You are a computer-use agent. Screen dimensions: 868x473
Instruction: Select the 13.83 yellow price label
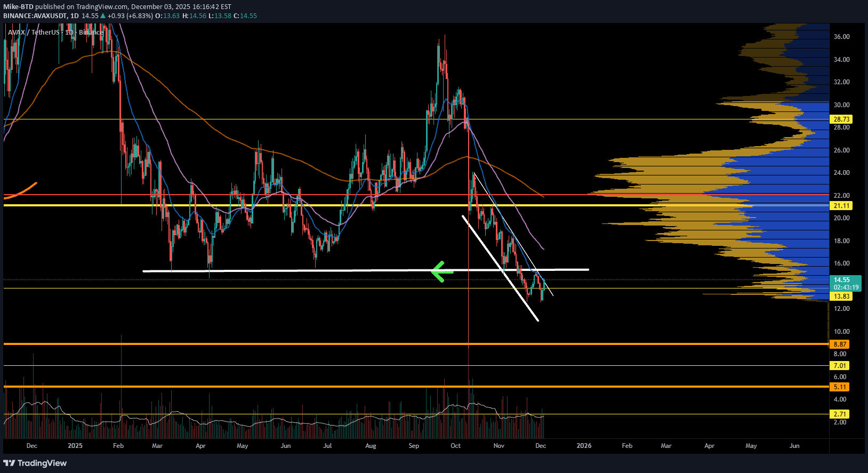coord(841,296)
